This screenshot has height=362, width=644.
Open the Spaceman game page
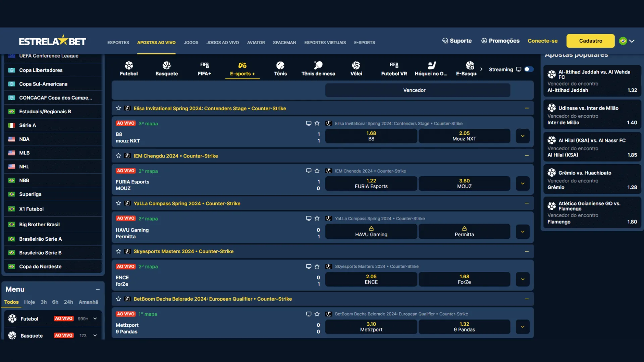(x=284, y=43)
